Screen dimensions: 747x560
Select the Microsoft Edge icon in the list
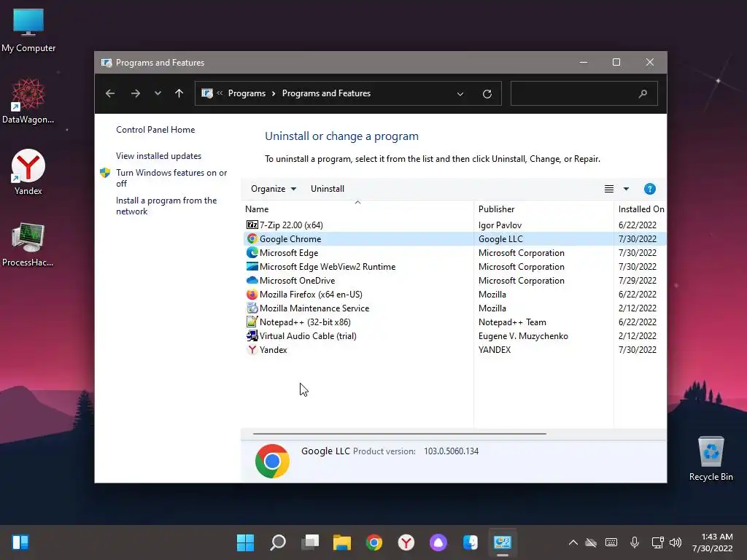(x=252, y=252)
